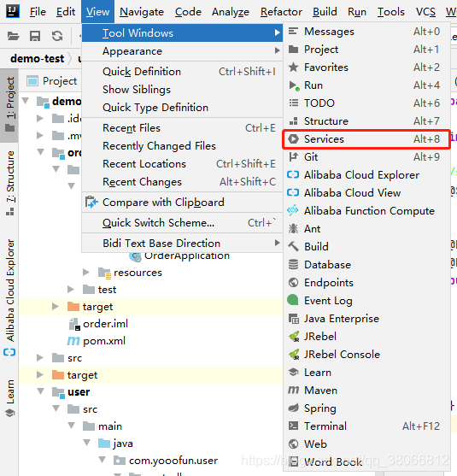Expand the target folder above order.iml
This screenshot has height=476, width=457.
click(56, 306)
